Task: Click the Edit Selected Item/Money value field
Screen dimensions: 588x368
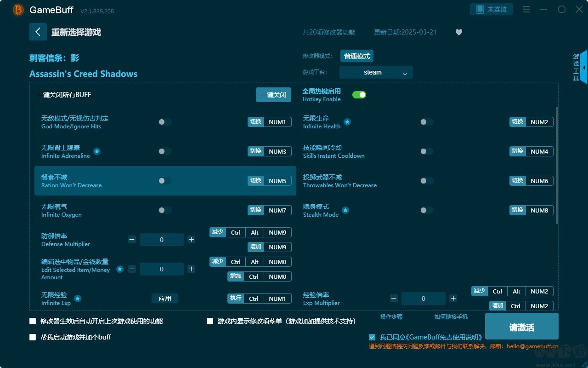Action: pyautogui.click(x=162, y=269)
